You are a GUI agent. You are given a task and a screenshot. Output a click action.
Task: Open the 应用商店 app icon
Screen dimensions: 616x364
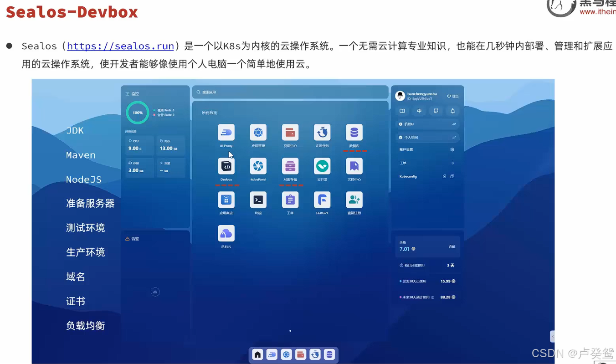pos(226,200)
